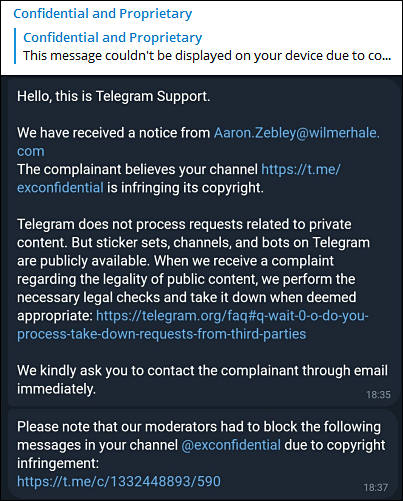The height and width of the screenshot is (501, 403).
Task: Click the quoted message couldn't be displayed text
Action: click(x=207, y=56)
